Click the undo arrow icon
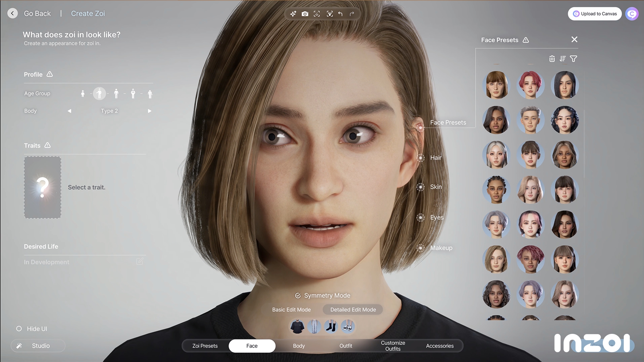Viewport: 644px width, 362px height. click(x=340, y=14)
